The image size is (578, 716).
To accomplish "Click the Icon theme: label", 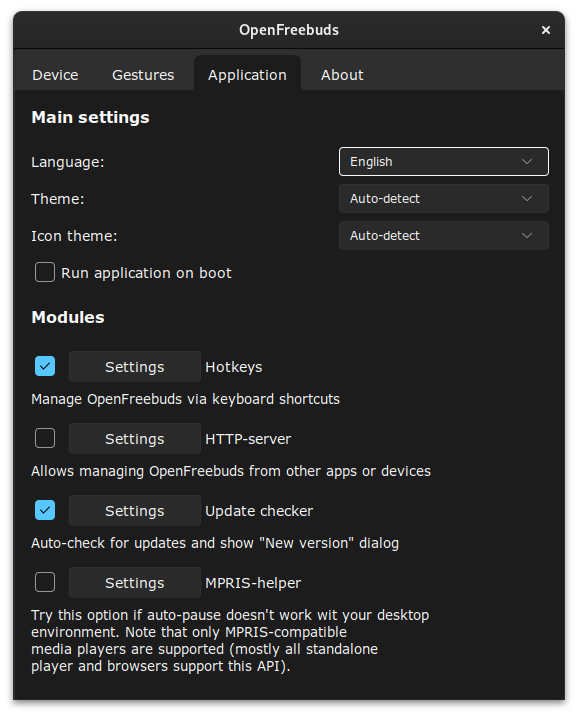I will [74, 236].
